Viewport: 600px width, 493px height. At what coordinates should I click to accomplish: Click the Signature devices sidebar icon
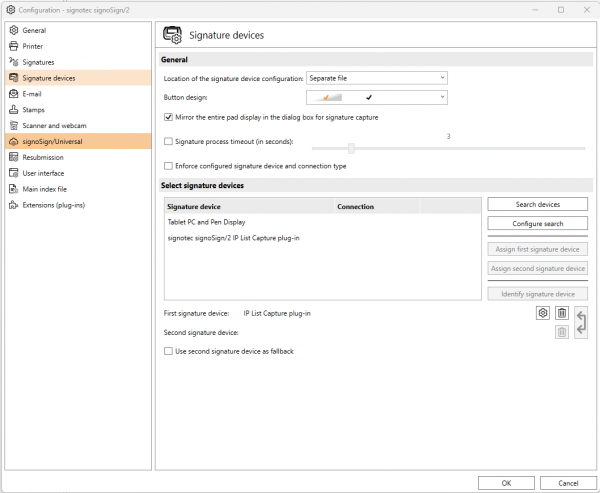(x=13, y=78)
